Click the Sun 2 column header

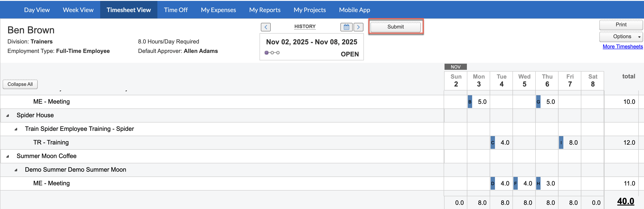pyautogui.click(x=456, y=80)
